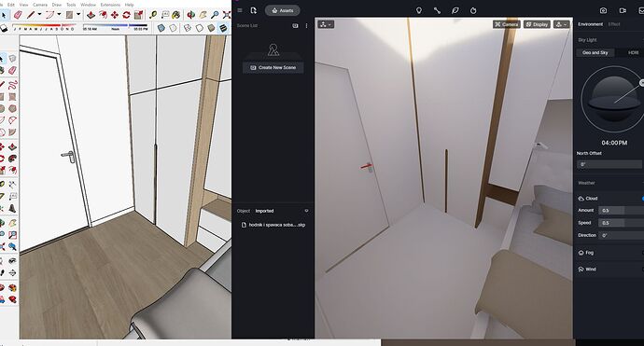Toggle the Cloud weather switch
The width and height of the screenshot is (644, 346).
(642, 199)
